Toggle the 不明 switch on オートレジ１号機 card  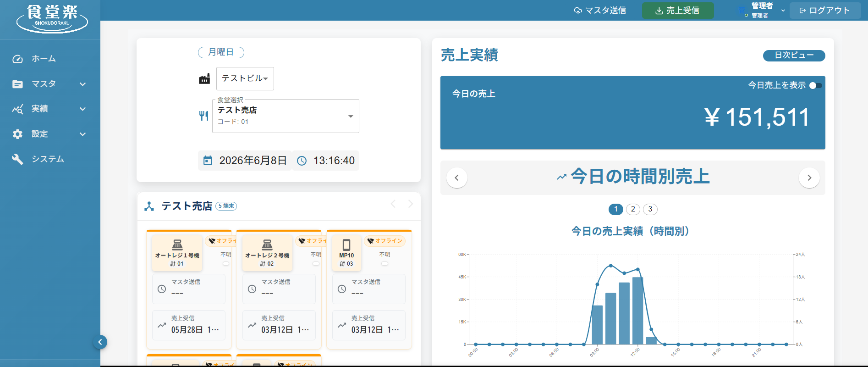tap(226, 264)
